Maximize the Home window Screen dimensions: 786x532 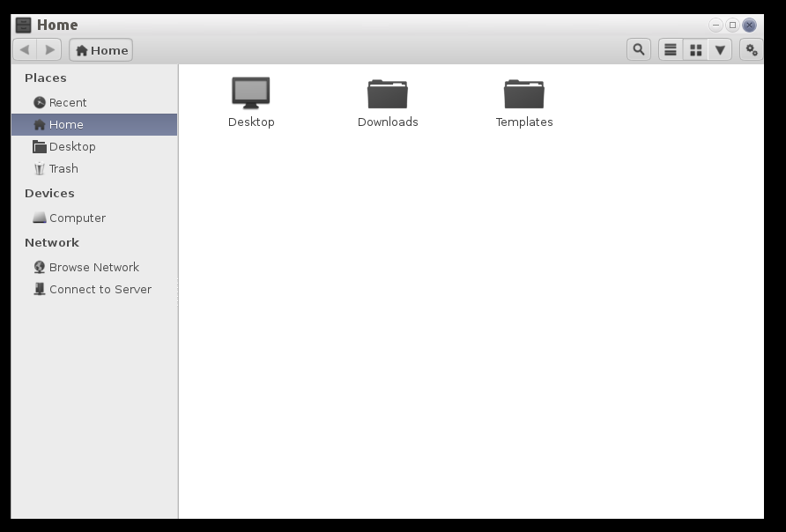(x=732, y=25)
